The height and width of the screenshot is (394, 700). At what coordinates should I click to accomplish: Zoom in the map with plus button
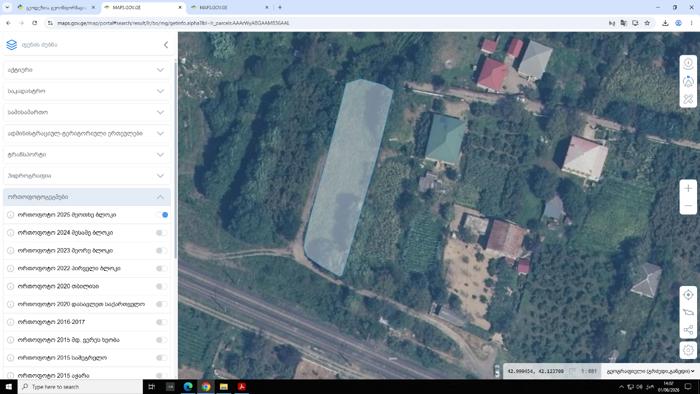coord(688,188)
